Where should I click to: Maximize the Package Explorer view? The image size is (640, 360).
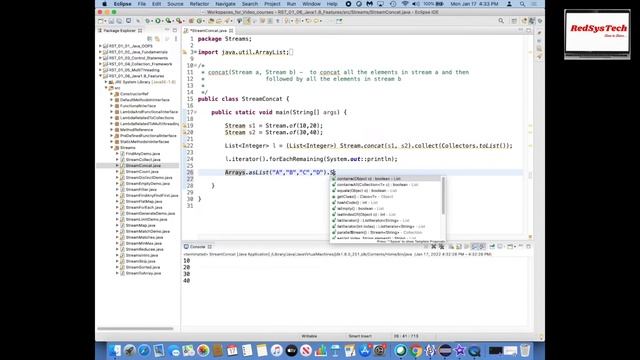click(x=175, y=31)
